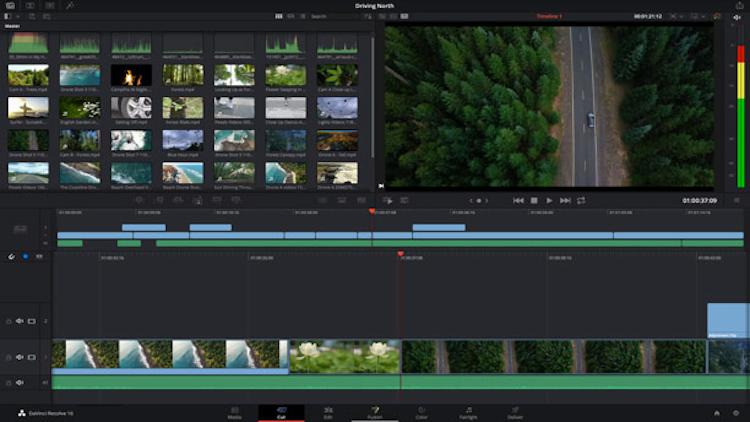Screen dimensions: 750x422
Task: Click the Close Up edit icon
Action: [x=198, y=200]
